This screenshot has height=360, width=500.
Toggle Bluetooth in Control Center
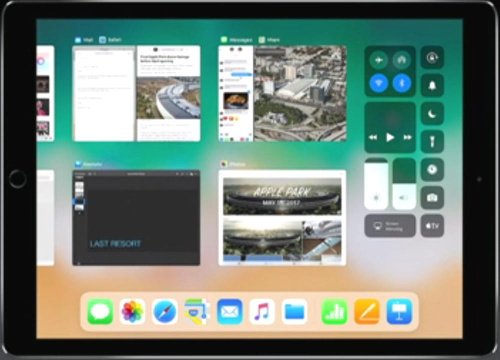pyautogui.click(x=402, y=83)
